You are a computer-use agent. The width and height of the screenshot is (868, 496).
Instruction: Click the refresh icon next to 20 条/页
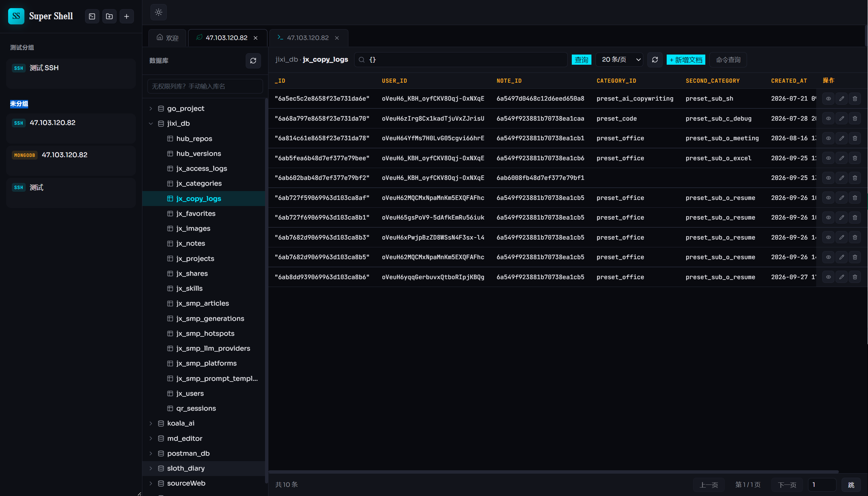655,60
